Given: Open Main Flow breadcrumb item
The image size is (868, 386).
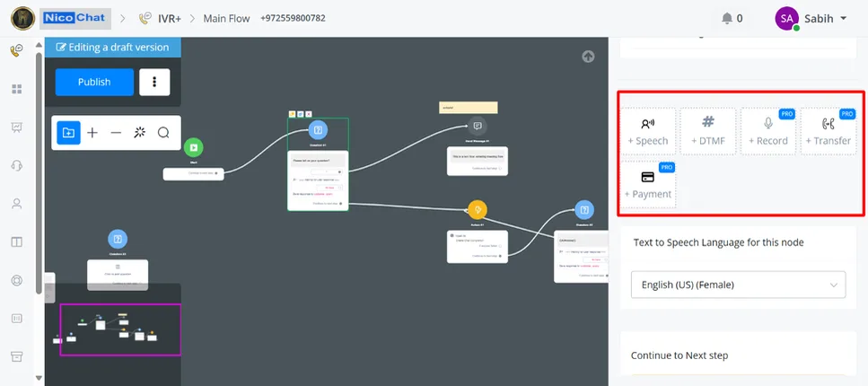Looking at the screenshot, I should click(226, 18).
